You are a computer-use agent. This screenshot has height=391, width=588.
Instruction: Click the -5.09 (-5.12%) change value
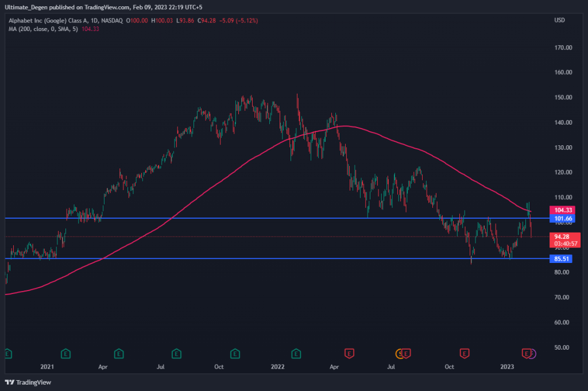point(239,21)
